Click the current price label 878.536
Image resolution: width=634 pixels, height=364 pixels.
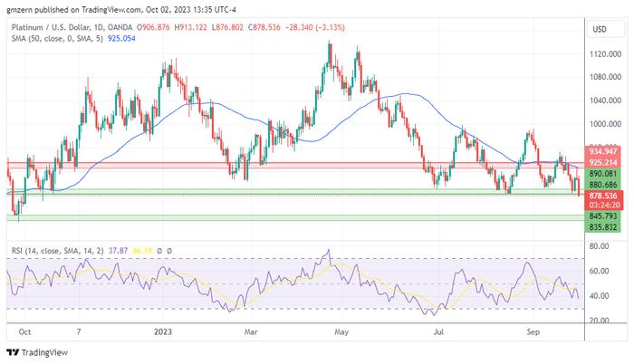604,196
